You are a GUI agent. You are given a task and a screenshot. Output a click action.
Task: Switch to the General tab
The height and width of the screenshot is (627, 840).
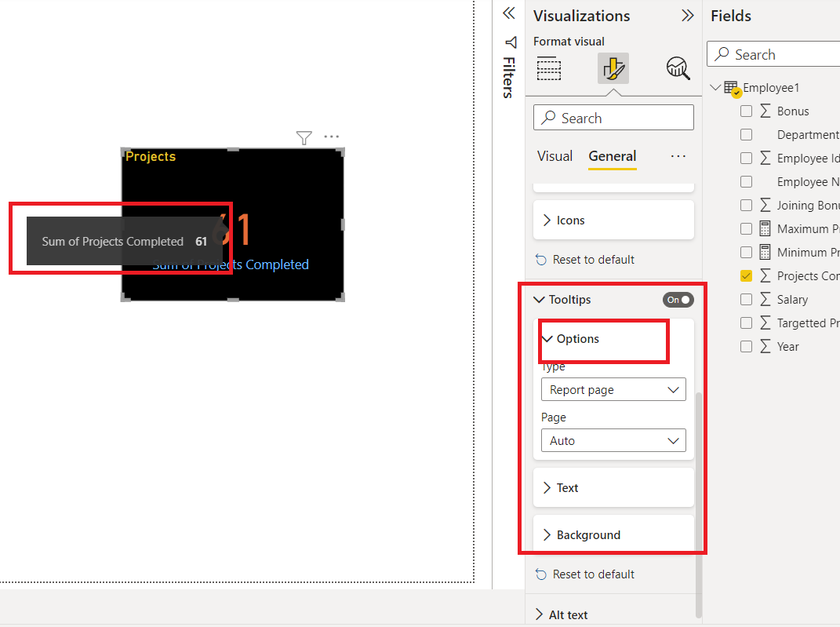point(613,156)
